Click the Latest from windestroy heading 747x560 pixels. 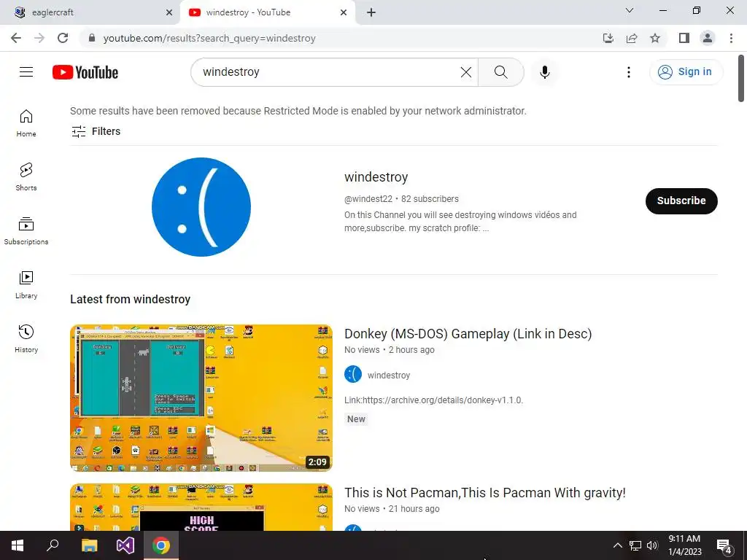click(x=130, y=299)
